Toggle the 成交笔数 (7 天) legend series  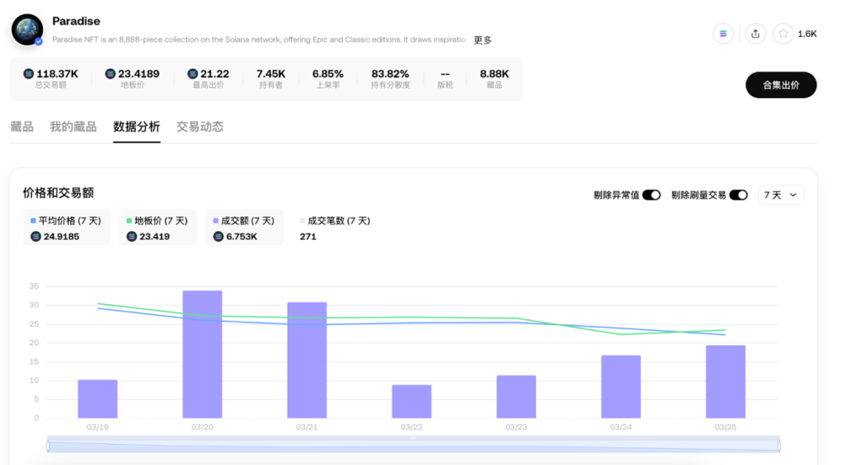[335, 221]
